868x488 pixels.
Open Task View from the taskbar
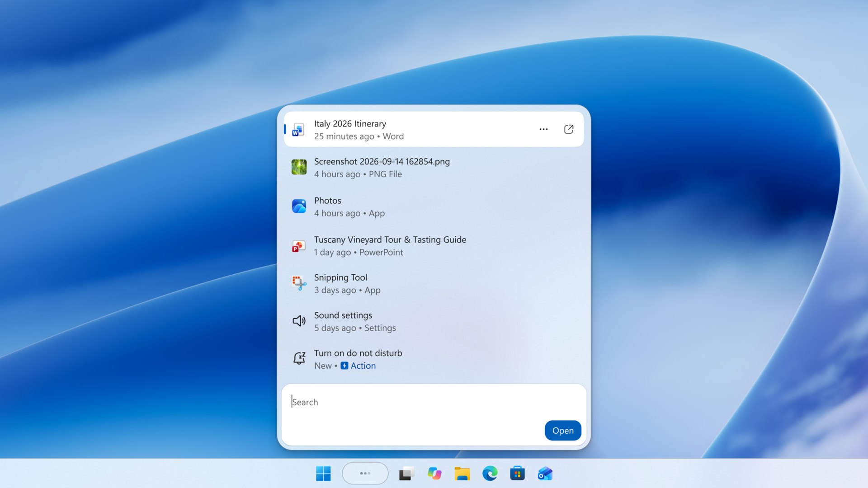click(406, 474)
